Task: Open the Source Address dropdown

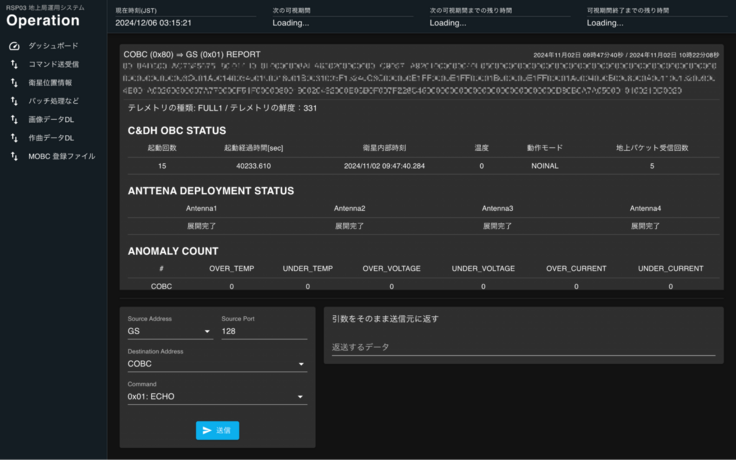Action: (x=168, y=331)
